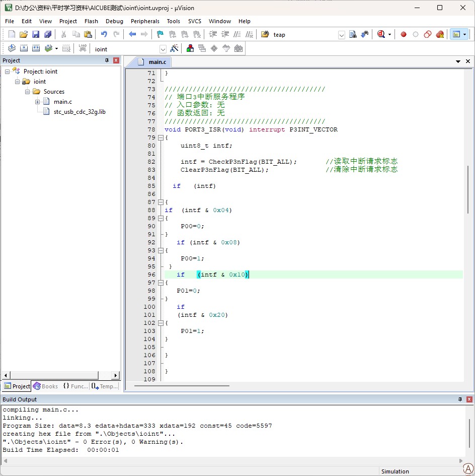Viewport: 475px width, 476px height.
Task: Expand the main.c tree node
Action: coord(37,102)
